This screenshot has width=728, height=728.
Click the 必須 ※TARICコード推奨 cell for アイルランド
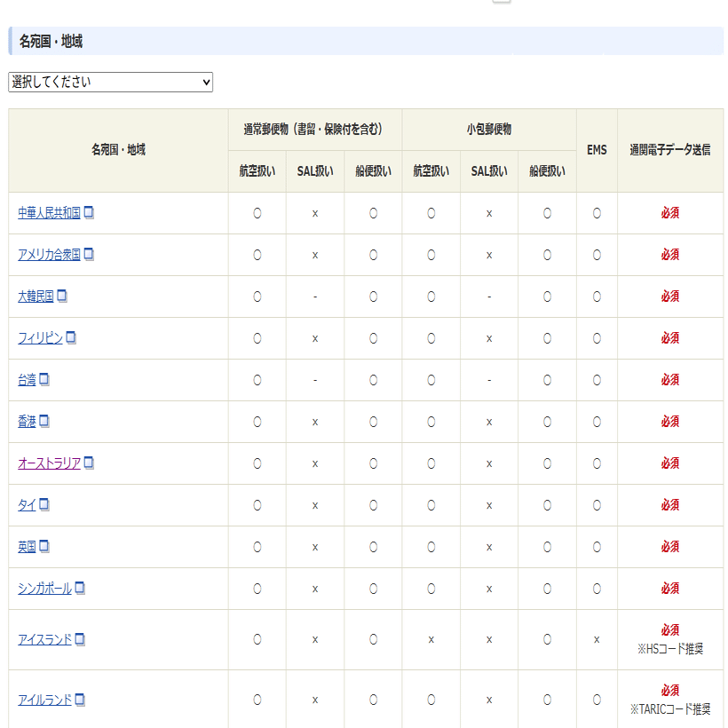[x=670, y=699]
